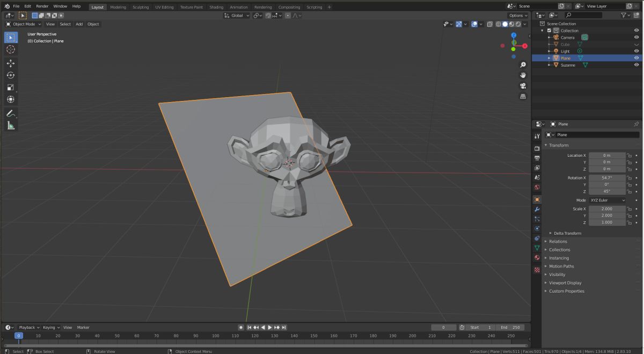Hide the Plane object eye icon
644x354 pixels.
(636, 58)
